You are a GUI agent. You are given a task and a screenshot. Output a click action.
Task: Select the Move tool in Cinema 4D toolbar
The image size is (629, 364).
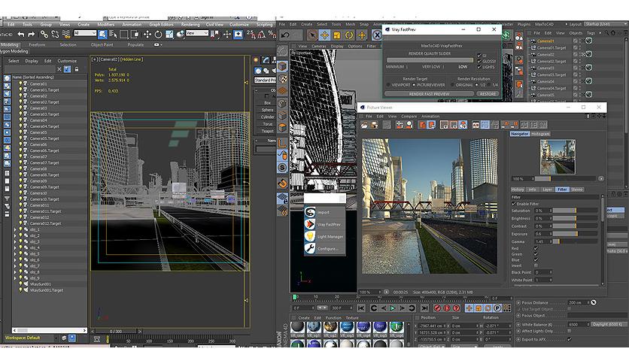click(x=324, y=35)
